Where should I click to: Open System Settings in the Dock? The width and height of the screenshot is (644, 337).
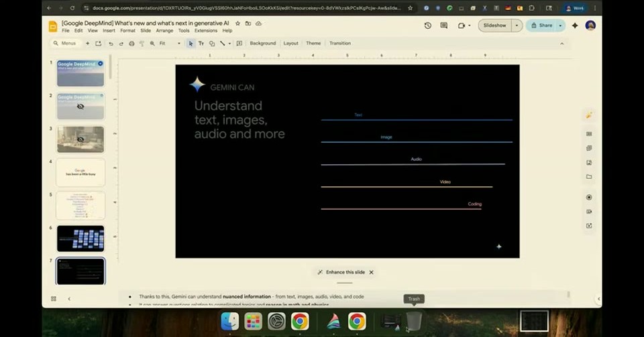point(276,321)
